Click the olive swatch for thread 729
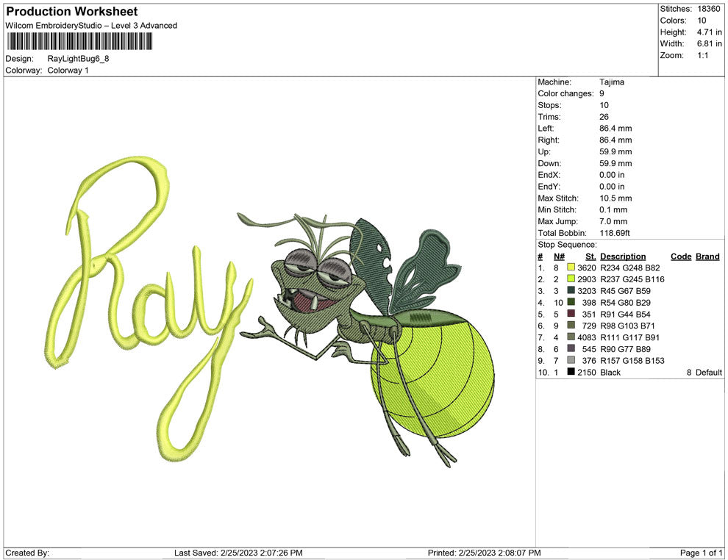This screenshot has height=560, width=728. [x=571, y=326]
